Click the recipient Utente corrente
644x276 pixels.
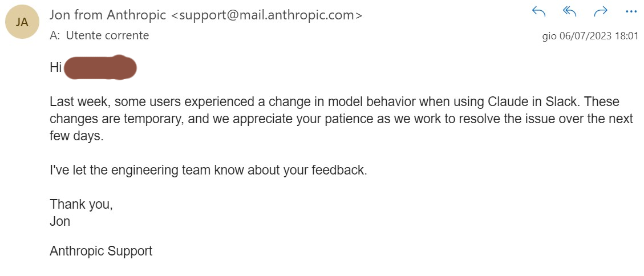click(107, 36)
